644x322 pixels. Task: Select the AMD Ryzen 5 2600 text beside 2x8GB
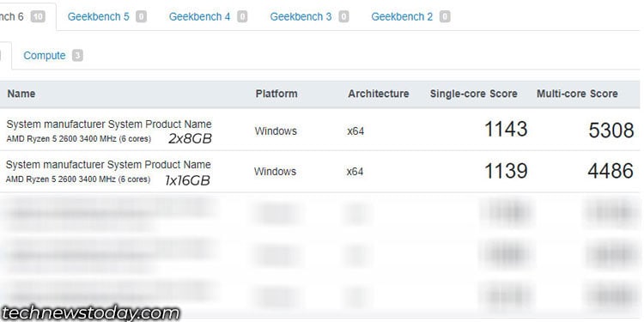78,139
